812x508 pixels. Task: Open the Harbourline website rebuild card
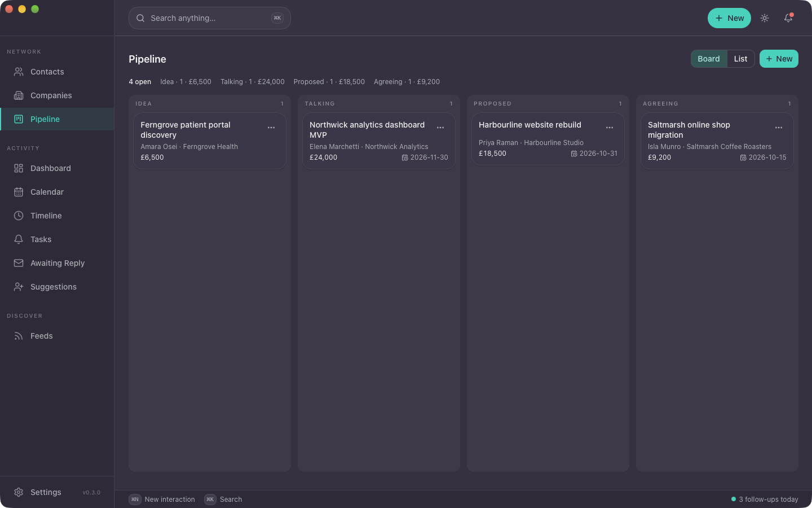[x=548, y=139]
